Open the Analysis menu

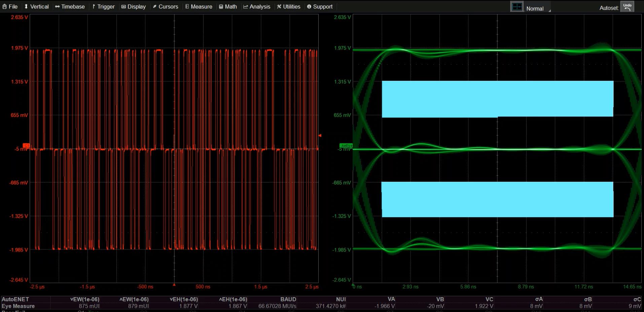point(257,6)
